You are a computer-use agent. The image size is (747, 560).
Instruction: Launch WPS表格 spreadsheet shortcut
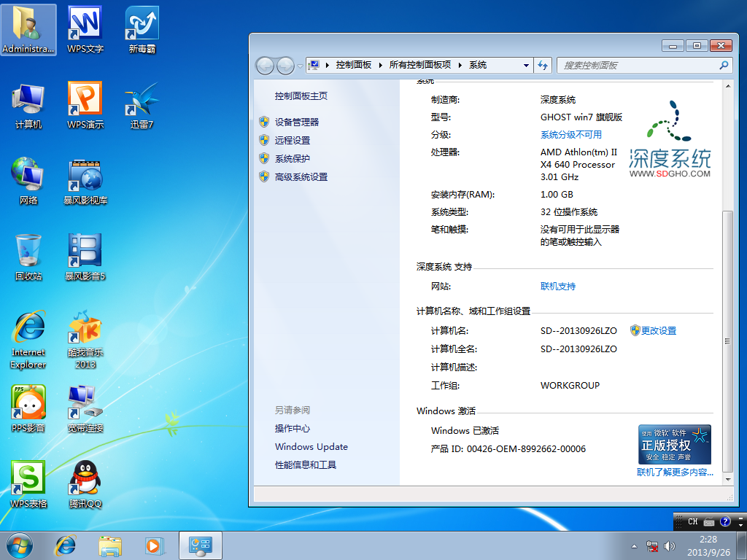tap(28, 485)
